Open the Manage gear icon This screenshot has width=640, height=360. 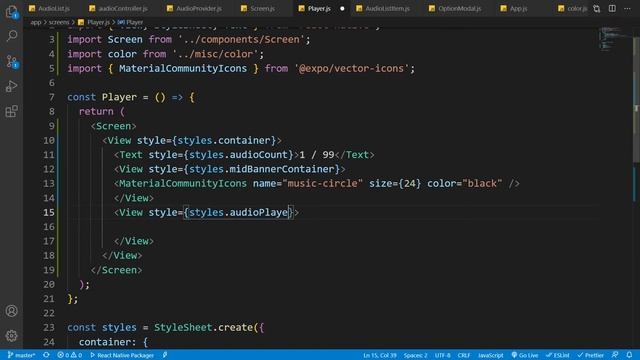pyautogui.click(x=11, y=336)
